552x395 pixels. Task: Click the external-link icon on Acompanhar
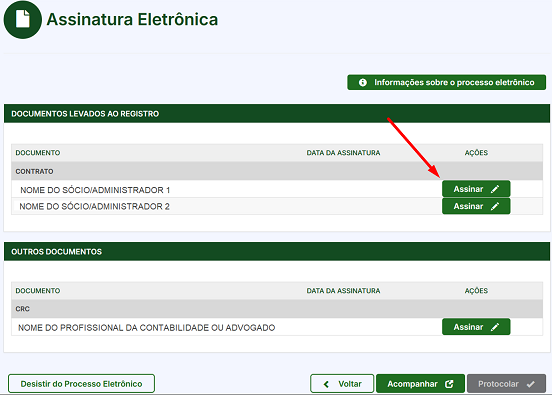(449, 384)
